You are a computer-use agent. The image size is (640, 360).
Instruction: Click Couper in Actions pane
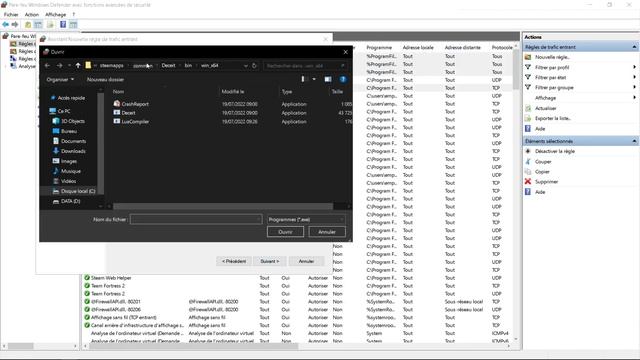pyautogui.click(x=543, y=162)
